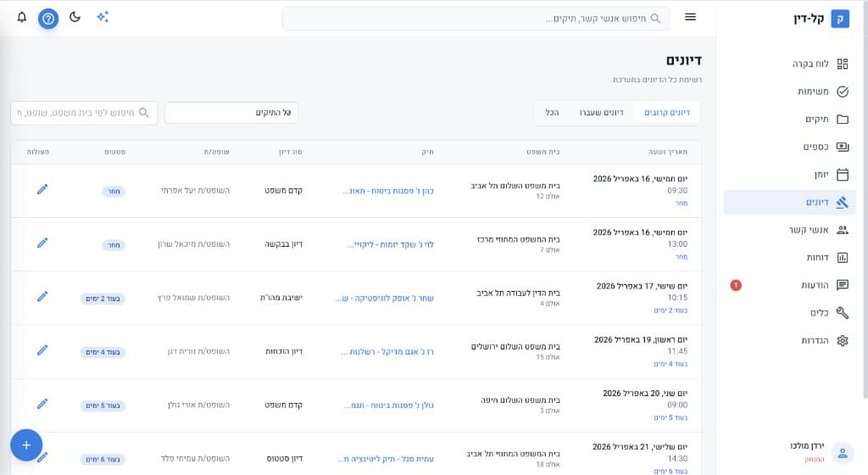Open the כל התיקים filter dropdown
The height and width of the screenshot is (475, 868).
pos(231,113)
